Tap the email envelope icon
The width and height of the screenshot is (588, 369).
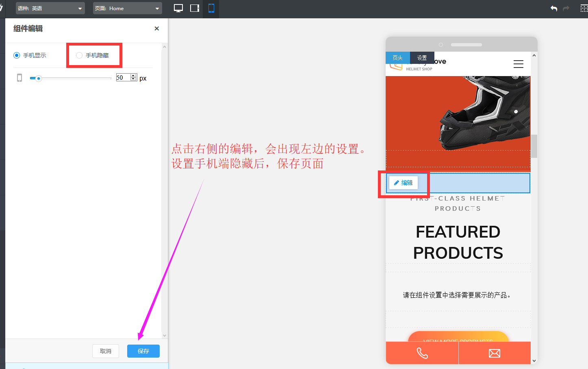pyautogui.click(x=495, y=353)
